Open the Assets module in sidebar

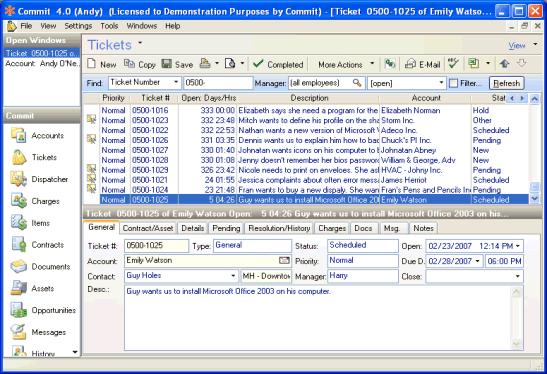[32, 289]
